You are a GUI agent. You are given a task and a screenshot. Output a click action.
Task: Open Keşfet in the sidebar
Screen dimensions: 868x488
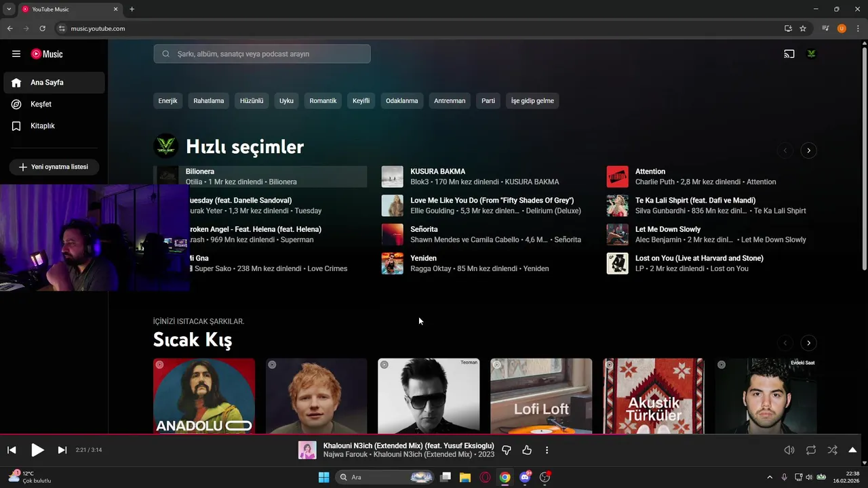coord(54,104)
